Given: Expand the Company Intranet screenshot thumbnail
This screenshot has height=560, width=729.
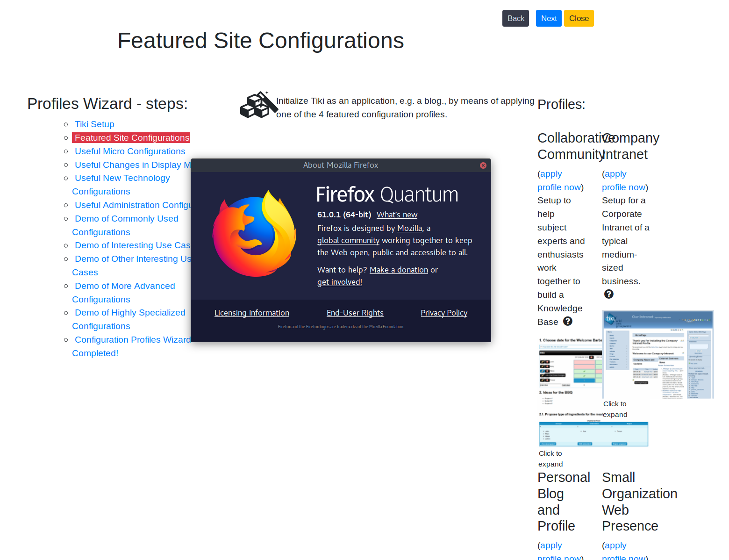Looking at the screenshot, I should click(658, 354).
